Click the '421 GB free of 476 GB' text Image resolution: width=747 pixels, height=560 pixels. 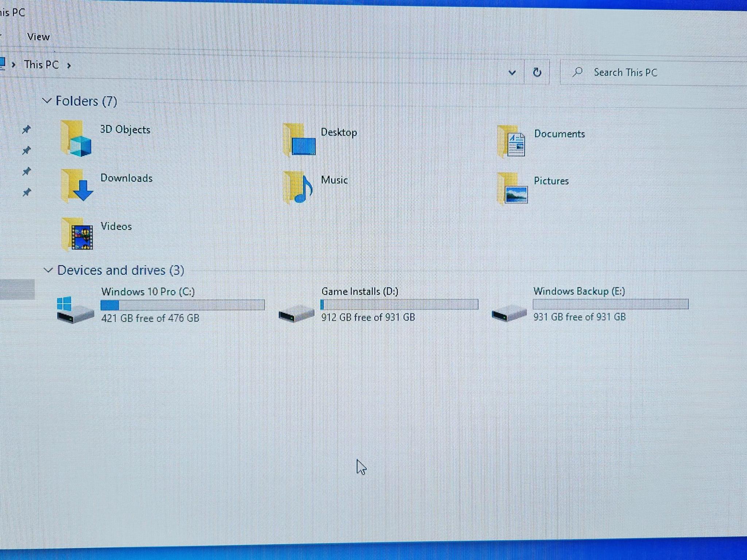[x=150, y=318]
